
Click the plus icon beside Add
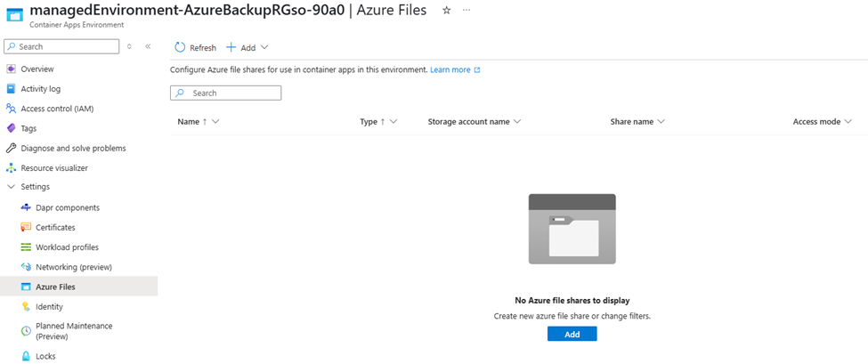pos(231,47)
